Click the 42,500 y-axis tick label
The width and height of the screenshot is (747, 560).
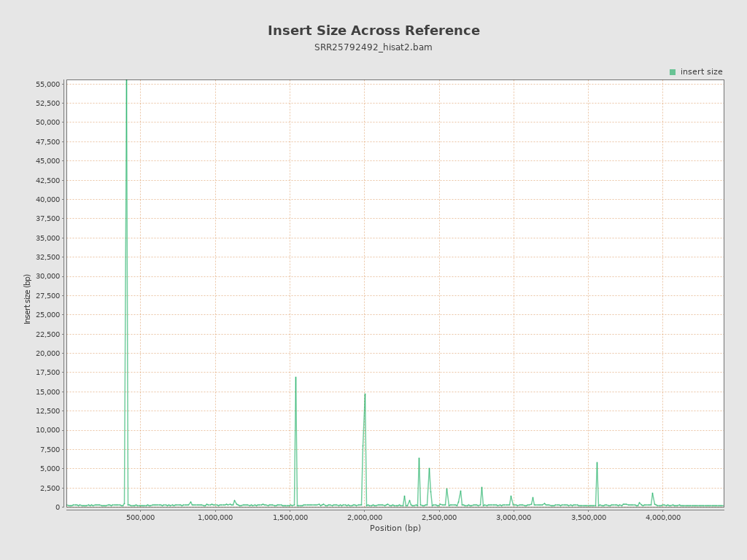[47, 181]
